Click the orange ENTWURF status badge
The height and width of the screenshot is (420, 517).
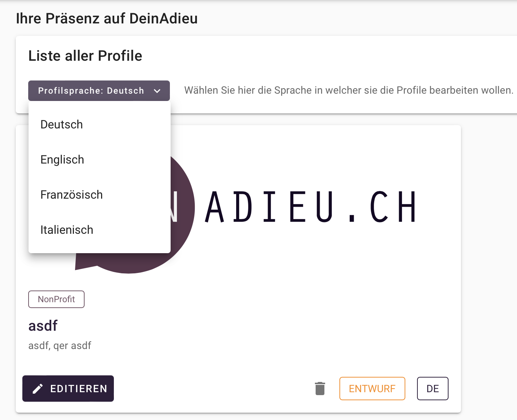tap(372, 389)
